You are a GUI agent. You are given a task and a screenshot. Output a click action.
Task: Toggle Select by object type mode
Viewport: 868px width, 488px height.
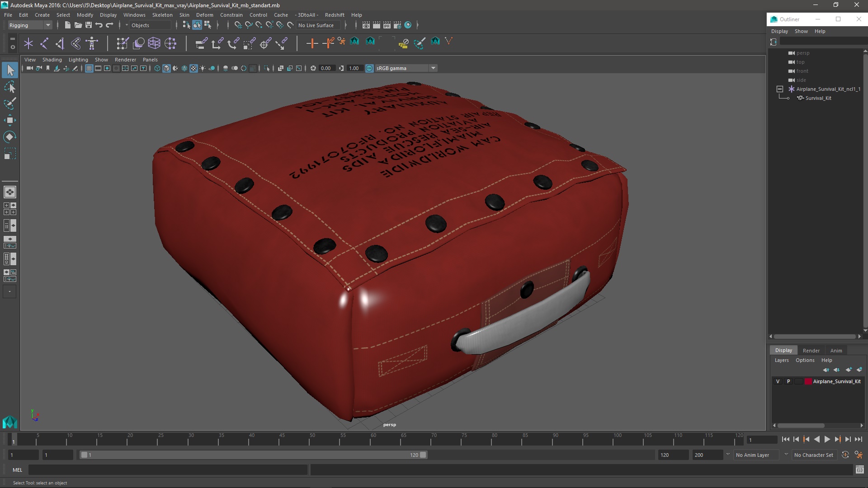(x=197, y=25)
